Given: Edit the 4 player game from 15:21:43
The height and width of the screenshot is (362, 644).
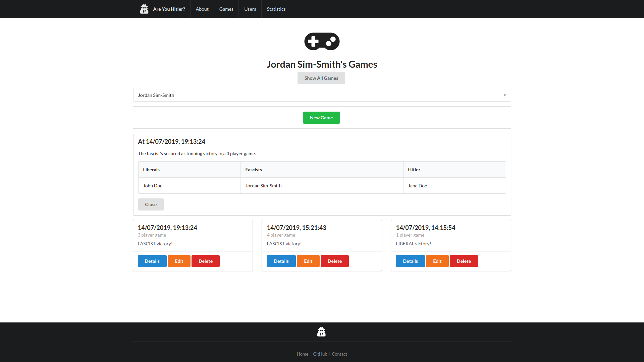Looking at the screenshot, I should pyautogui.click(x=308, y=261).
